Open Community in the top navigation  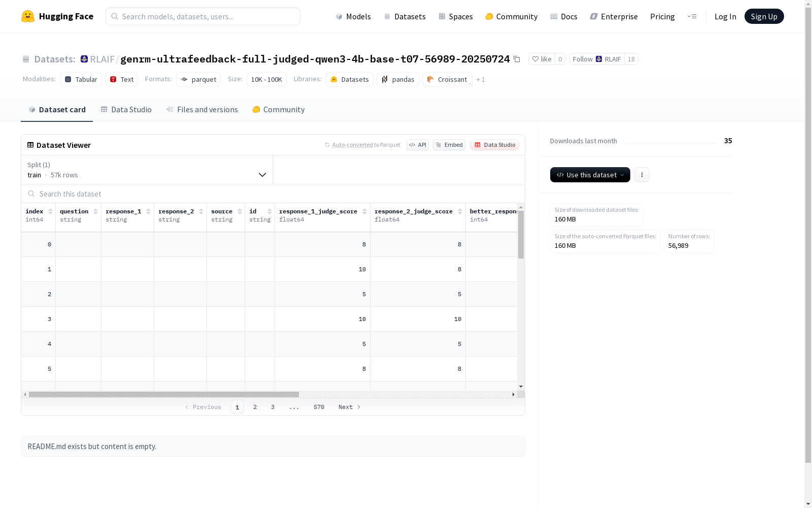pyautogui.click(x=512, y=16)
